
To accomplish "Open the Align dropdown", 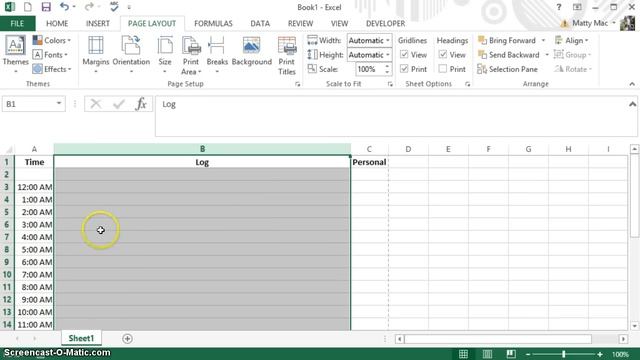I will 571,40.
